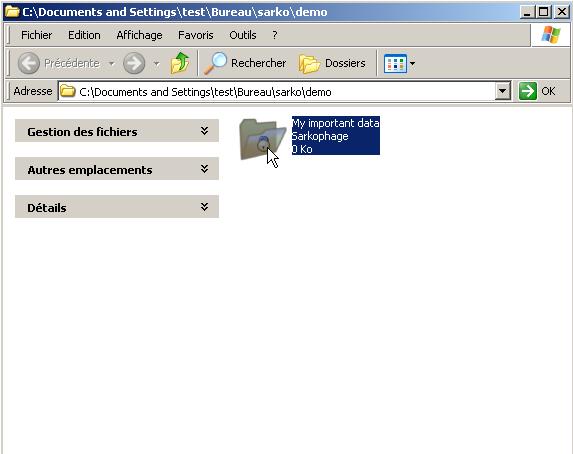Toggle the Dossiers folders pane
573x454 pixels.
(332, 63)
